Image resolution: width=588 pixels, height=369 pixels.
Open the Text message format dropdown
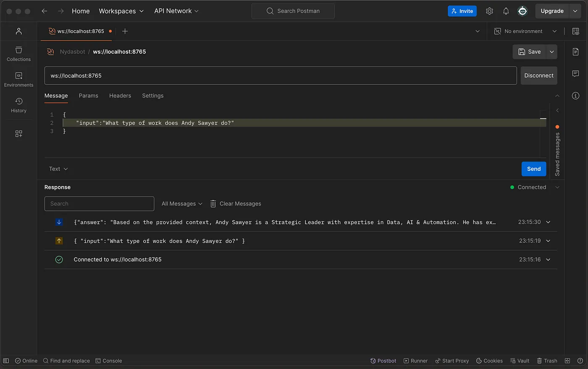pyautogui.click(x=58, y=169)
